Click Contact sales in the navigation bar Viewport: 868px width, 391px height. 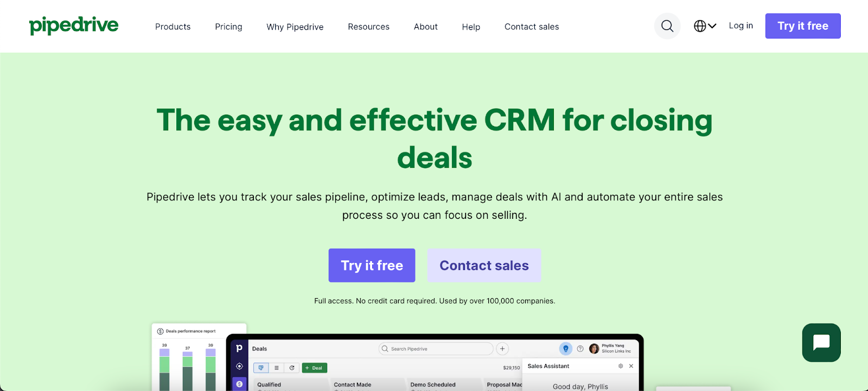pyautogui.click(x=532, y=27)
